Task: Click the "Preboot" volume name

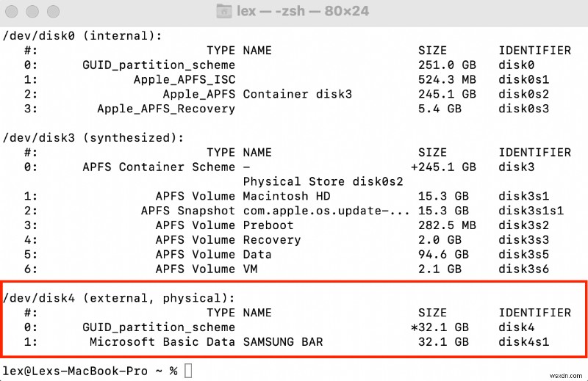Action: tap(268, 225)
